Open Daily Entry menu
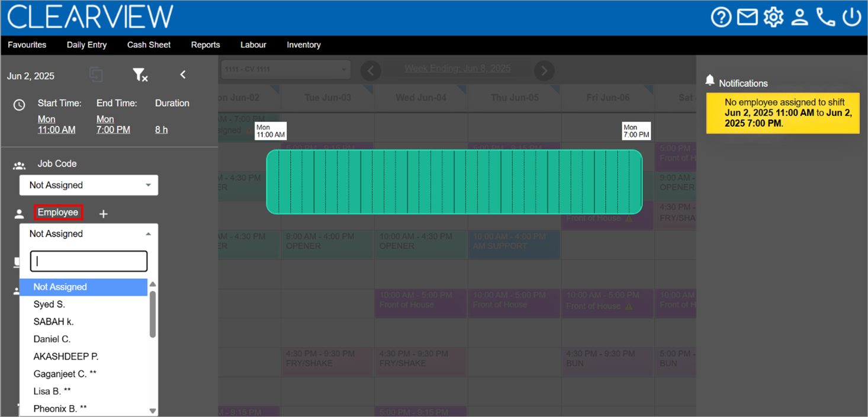Screen dimensions: 868x417 click(x=86, y=45)
